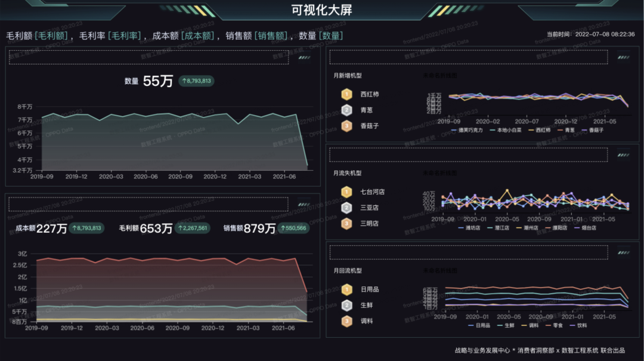Click the 月回流机型 heading
Screen dimensions: 644x361
click(x=348, y=270)
